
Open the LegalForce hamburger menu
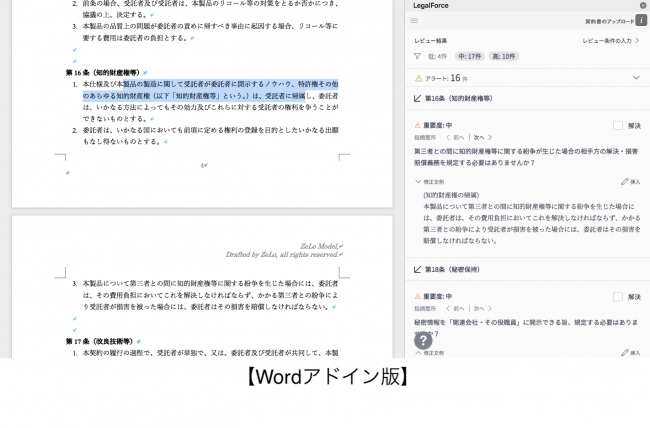pyautogui.click(x=415, y=20)
